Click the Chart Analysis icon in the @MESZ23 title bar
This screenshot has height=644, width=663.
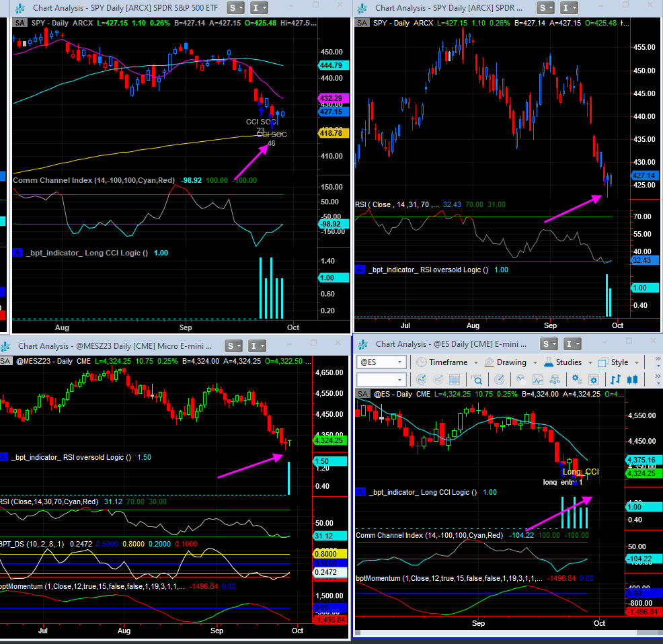point(5,346)
